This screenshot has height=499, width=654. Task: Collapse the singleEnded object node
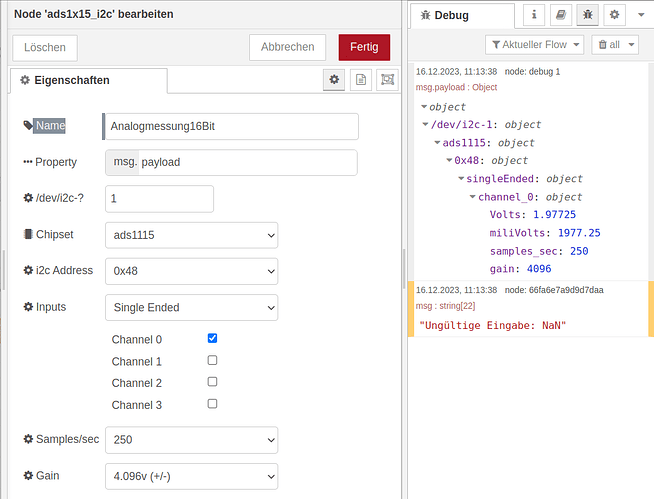point(461,179)
